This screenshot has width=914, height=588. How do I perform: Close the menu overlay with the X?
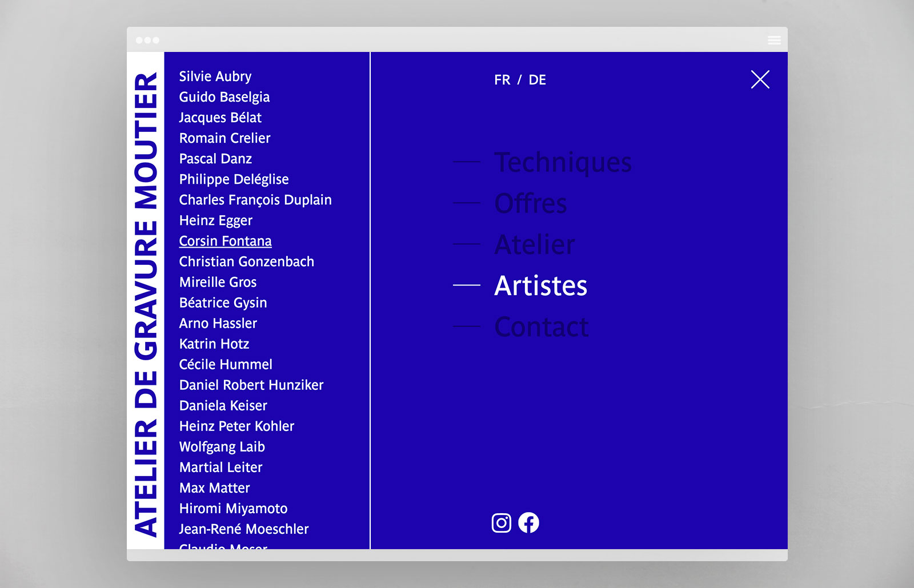[x=760, y=79]
